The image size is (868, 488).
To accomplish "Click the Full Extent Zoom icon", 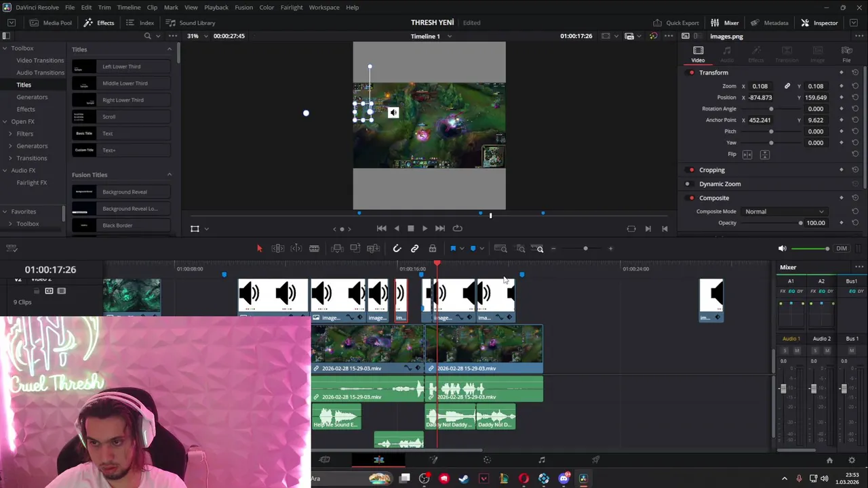I will click(500, 249).
